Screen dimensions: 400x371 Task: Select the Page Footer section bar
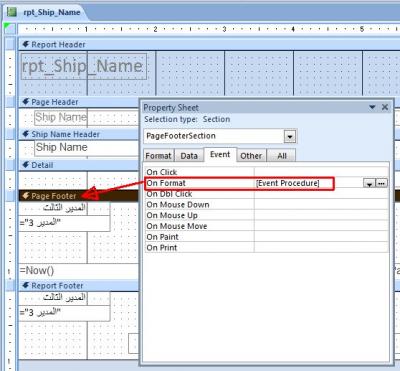coord(79,196)
